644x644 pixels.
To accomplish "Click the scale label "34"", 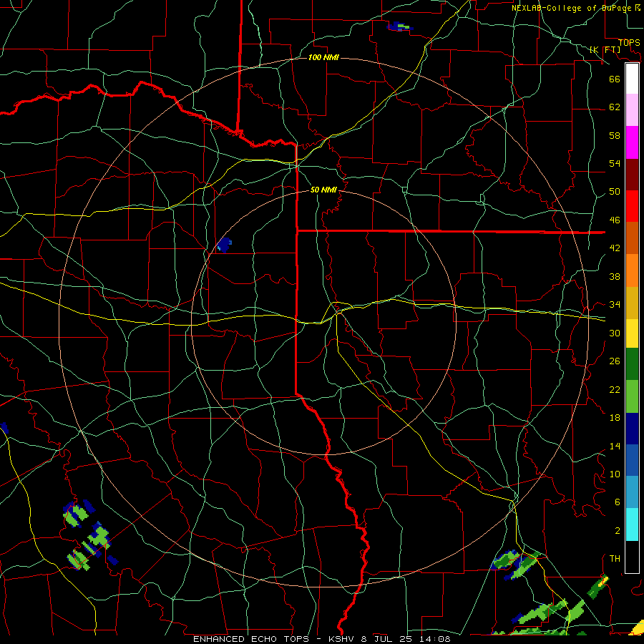I will point(615,305).
